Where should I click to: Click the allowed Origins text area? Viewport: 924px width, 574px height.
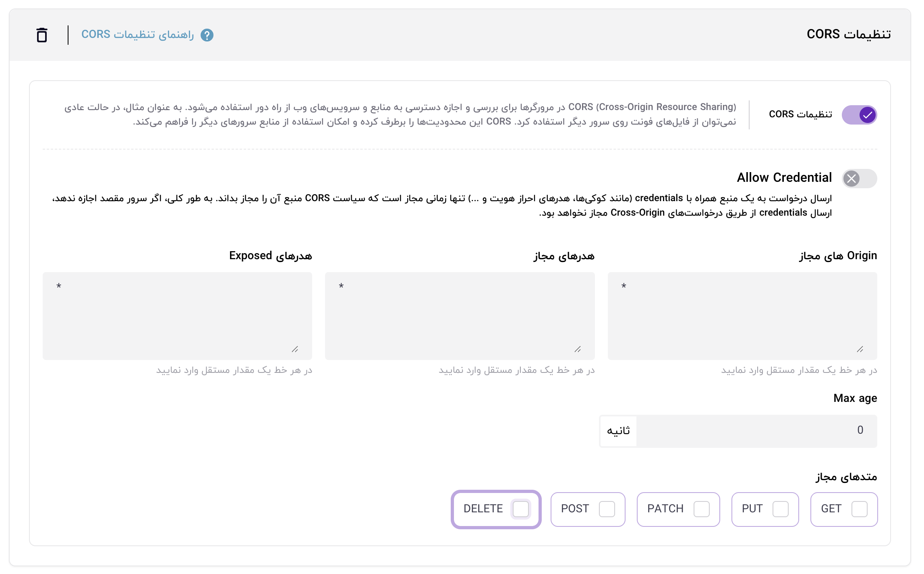click(x=742, y=316)
